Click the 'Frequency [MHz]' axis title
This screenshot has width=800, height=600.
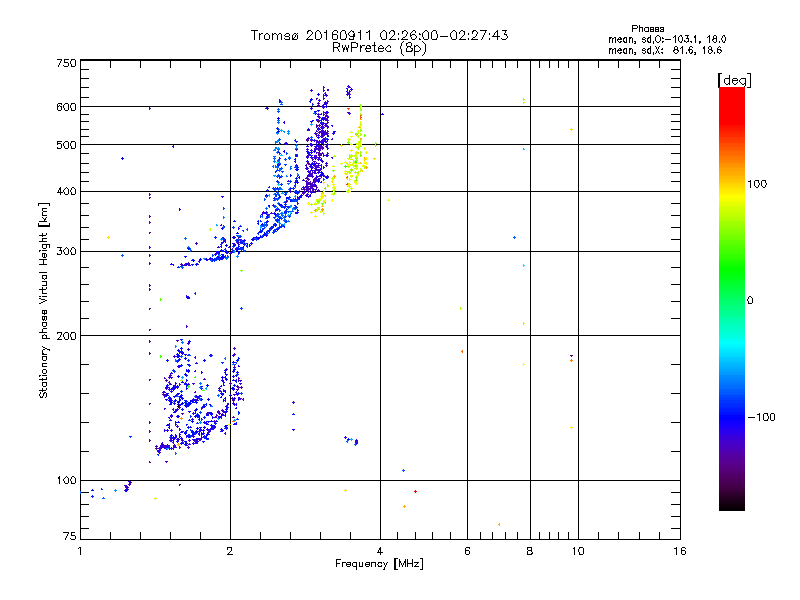pyautogui.click(x=379, y=564)
